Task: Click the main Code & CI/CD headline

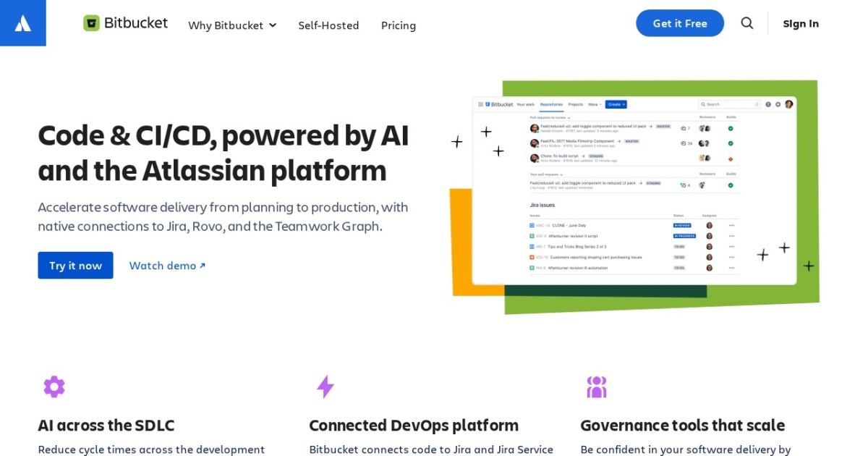Action: click(x=224, y=153)
